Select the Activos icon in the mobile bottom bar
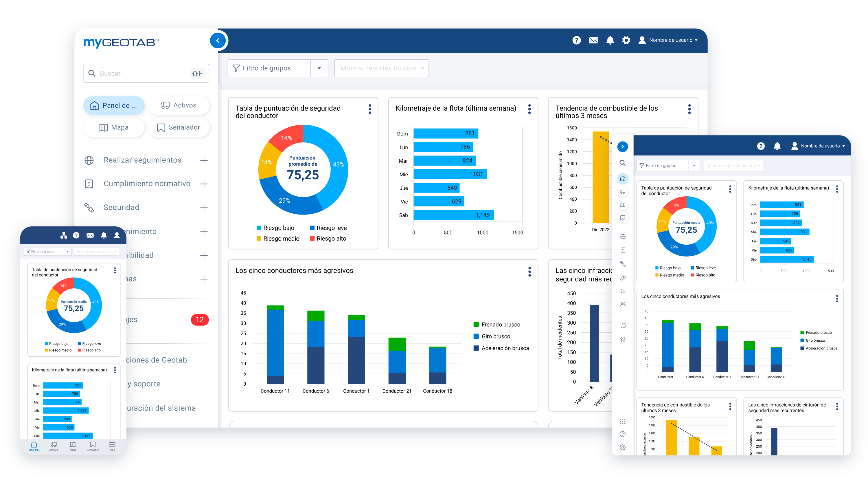 [x=54, y=446]
